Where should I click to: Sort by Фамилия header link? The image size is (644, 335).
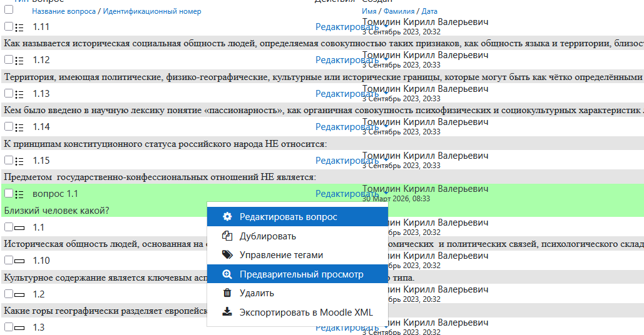pos(399,11)
